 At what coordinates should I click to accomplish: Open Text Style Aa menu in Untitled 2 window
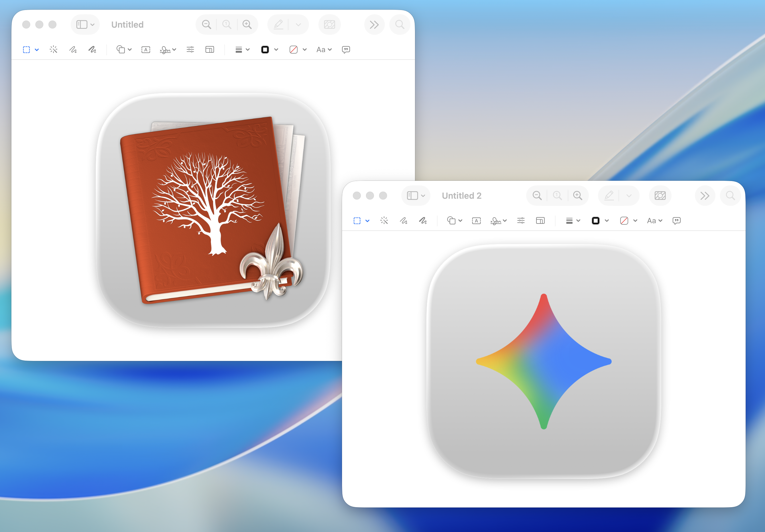(654, 221)
